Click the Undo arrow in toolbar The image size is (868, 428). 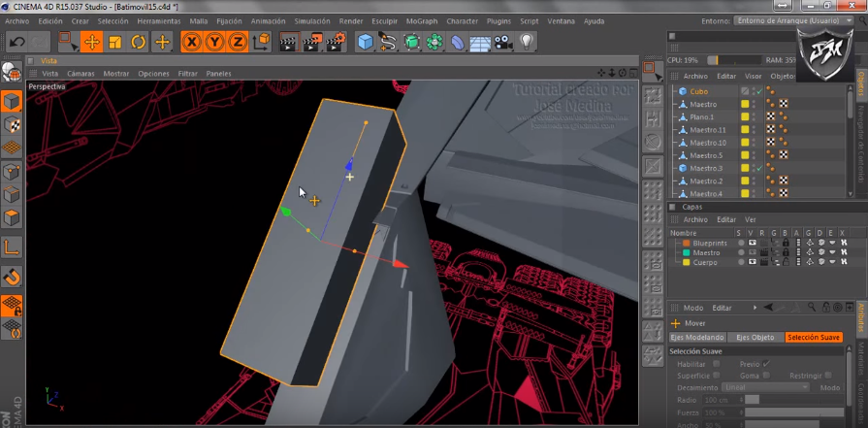[x=16, y=42]
